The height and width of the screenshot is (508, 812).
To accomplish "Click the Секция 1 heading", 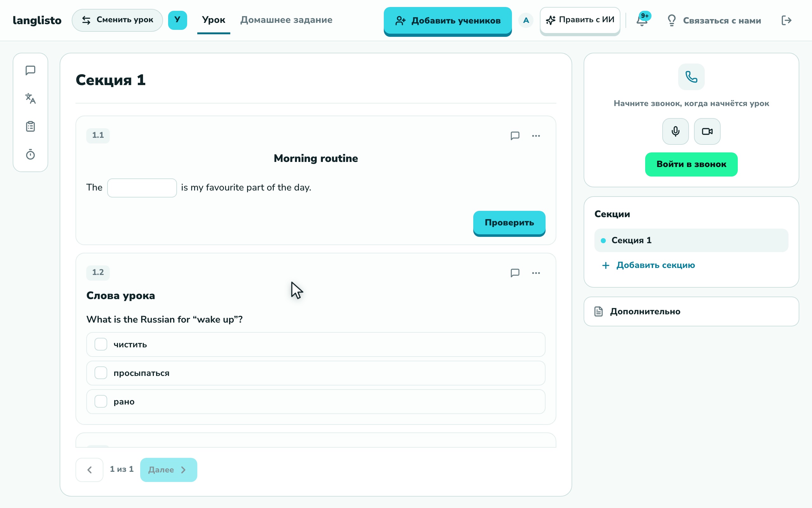I will [x=111, y=80].
